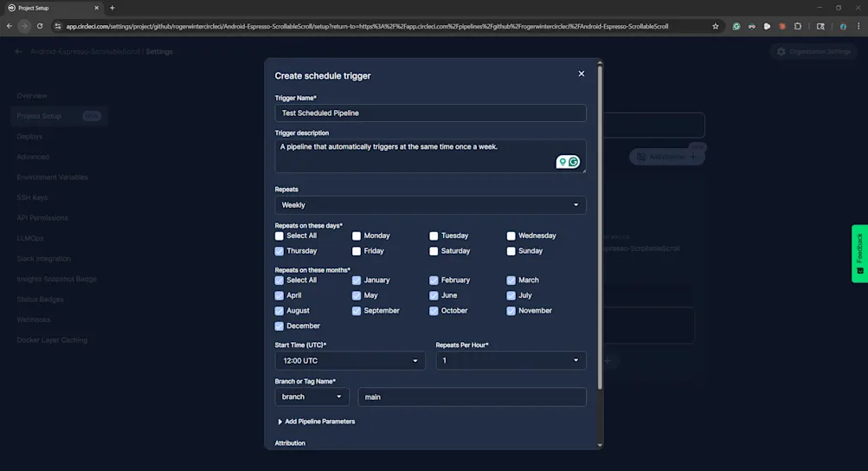
Task: Click the green Grammarly extension icon in toolbar
Action: (x=736, y=26)
